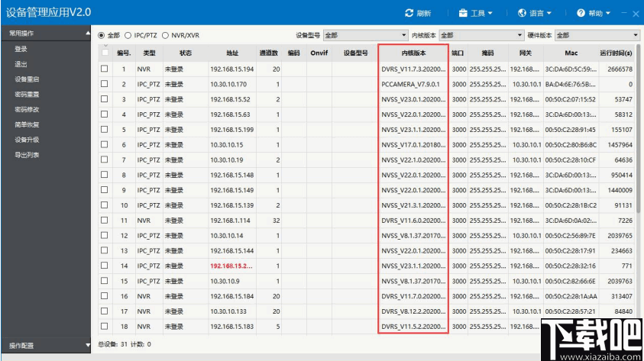
Task: Collapse the 常用操作 sidebar section
Action: pyautogui.click(x=88, y=33)
